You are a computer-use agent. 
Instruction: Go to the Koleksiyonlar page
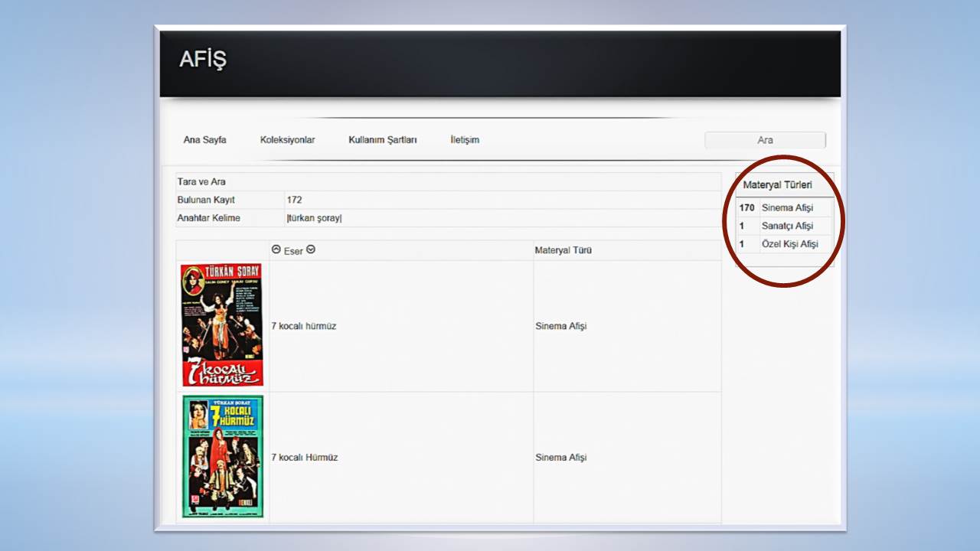click(x=287, y=140)
